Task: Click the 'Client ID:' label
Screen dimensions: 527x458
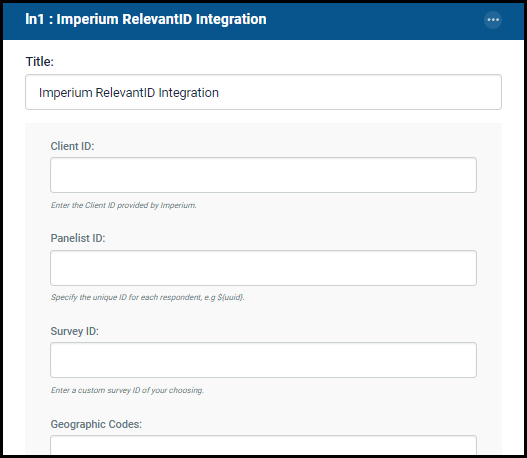Action: point(72,146)
